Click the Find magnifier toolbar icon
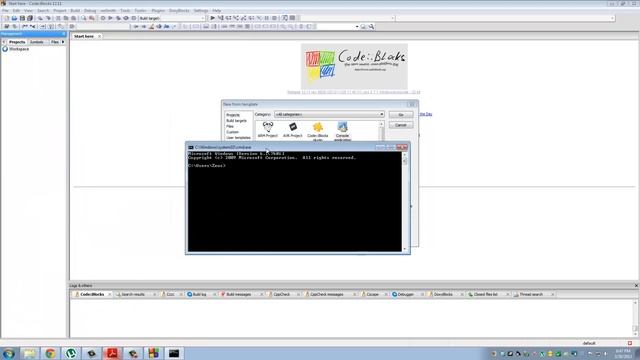The height and width of the screenshot is (360, 640). (x=84, y=18)
